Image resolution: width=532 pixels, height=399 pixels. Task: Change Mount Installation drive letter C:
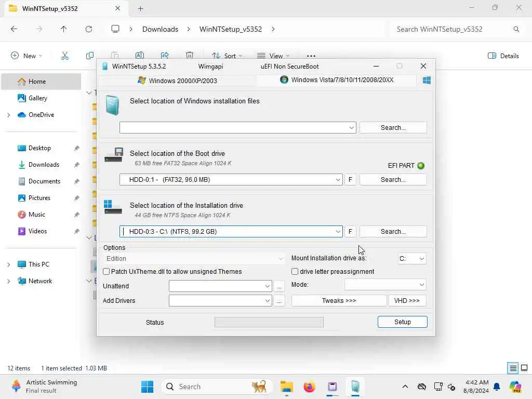412,259
